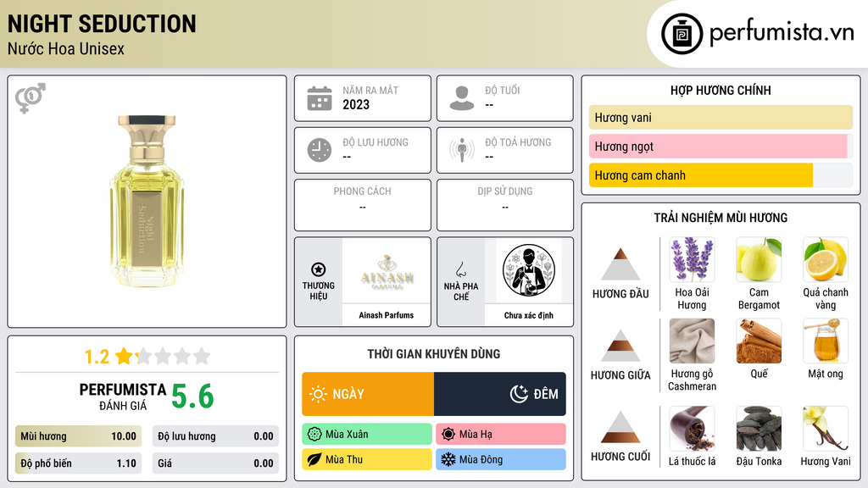Click the NIGHT SEDUCTION title

click(102, 24)
